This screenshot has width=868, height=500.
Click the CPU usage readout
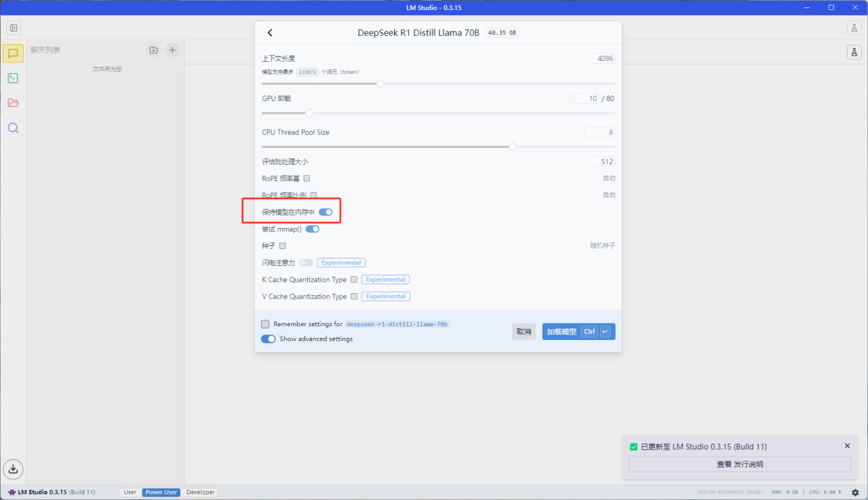click(825, 492)
